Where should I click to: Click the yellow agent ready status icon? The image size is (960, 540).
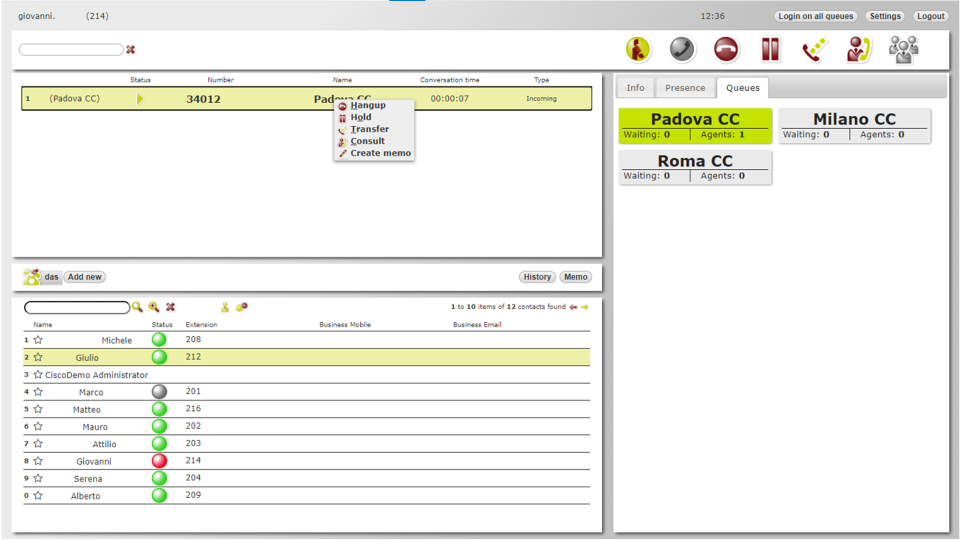click(x=637, y=49)
